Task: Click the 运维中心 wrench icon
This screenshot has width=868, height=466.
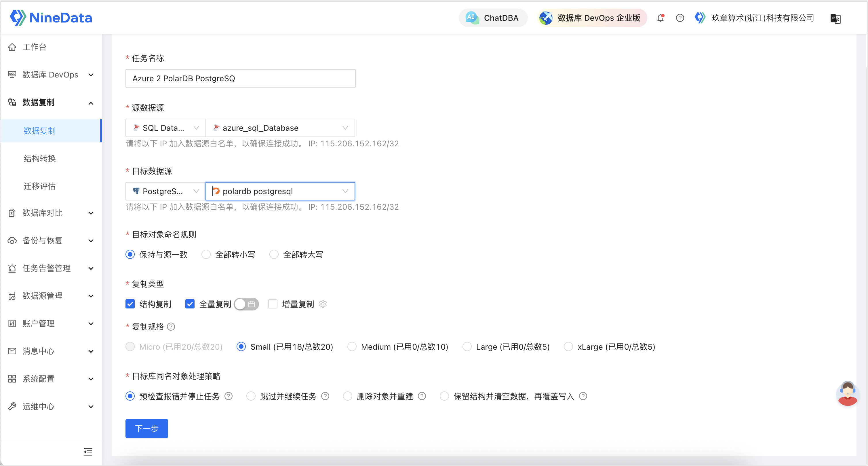Action: point(12,407)
